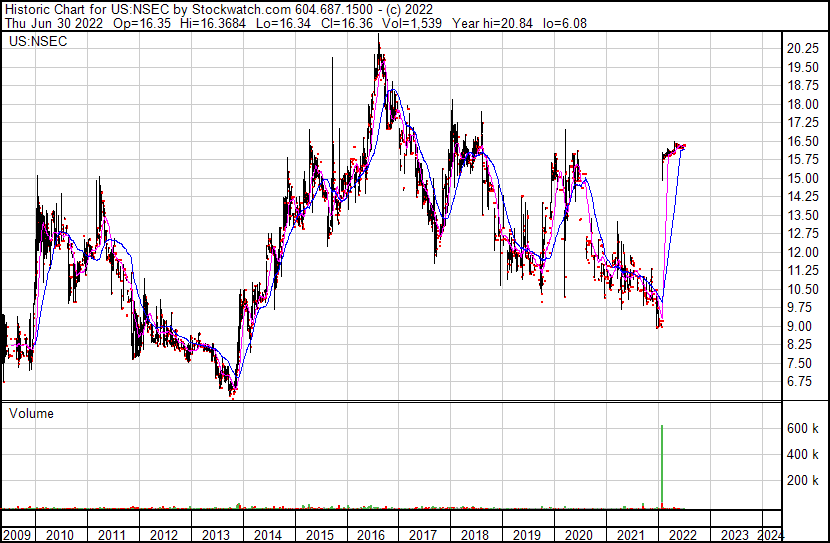Click the 16.50 price axis label

pyautogui.click(x=804, y=142)
